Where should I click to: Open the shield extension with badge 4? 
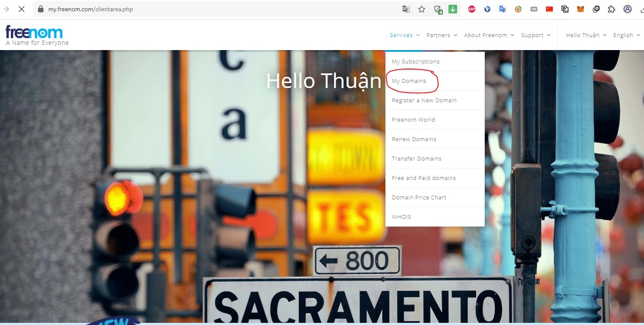point(438,9)
